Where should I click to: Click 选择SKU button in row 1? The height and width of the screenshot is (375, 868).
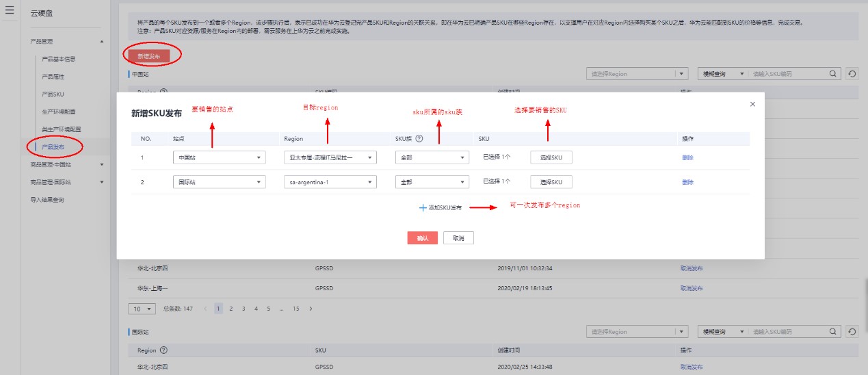click(551, 157)
